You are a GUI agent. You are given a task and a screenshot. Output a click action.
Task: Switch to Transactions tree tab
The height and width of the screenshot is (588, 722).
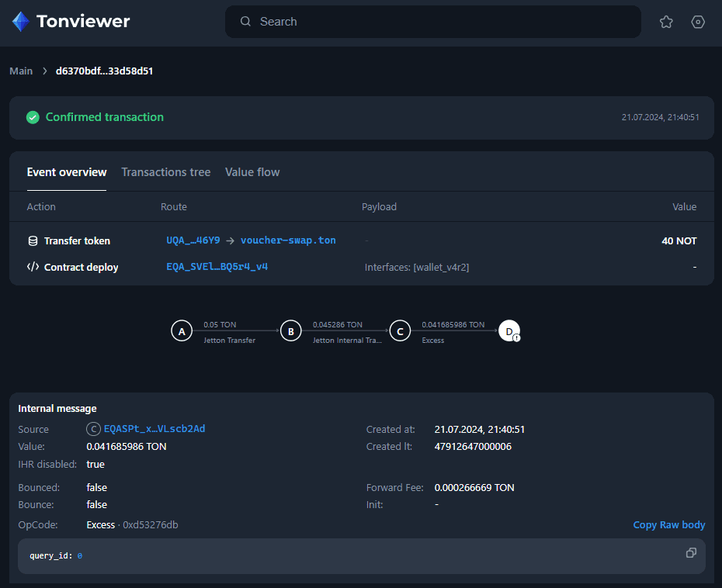(166, 172)
